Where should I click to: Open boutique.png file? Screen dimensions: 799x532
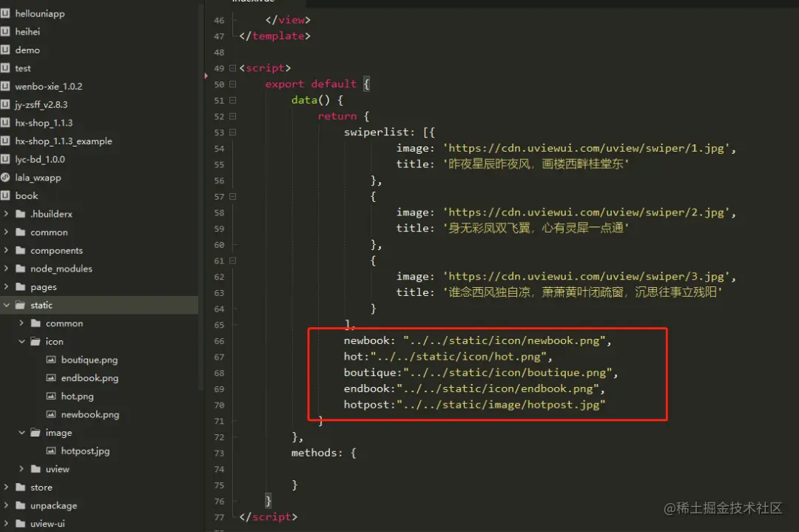point(90,360)
